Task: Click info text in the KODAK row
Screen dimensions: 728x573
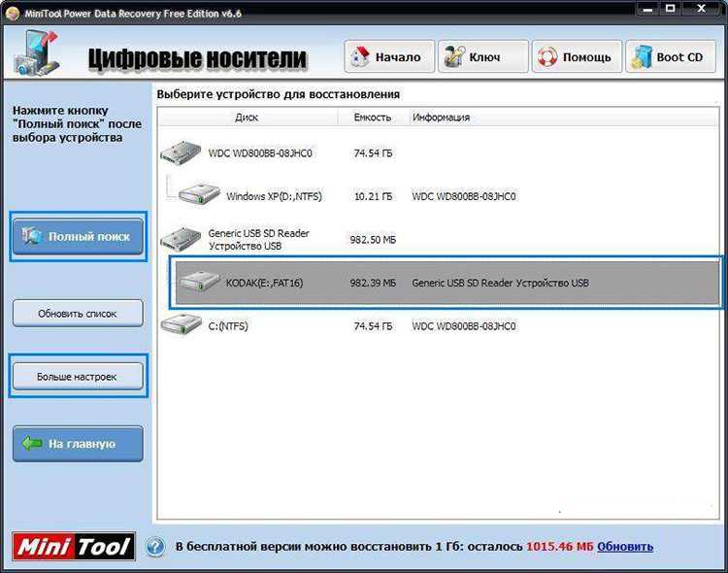Action: (500, 283)
